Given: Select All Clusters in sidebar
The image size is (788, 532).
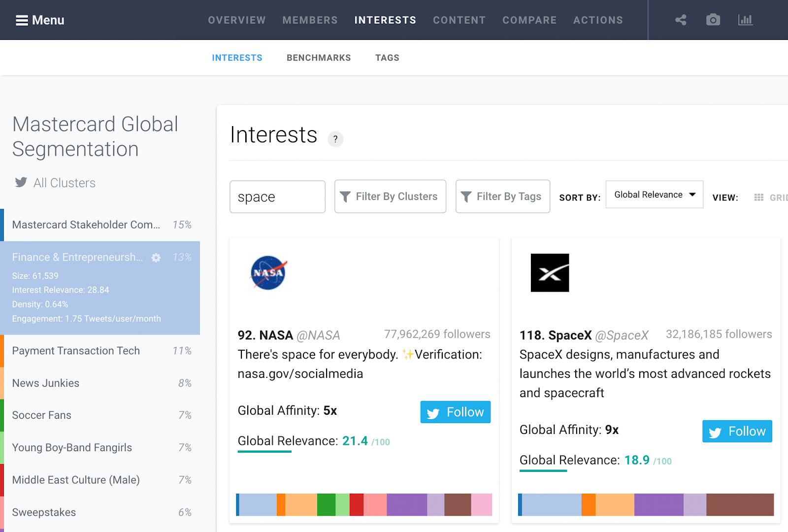Looking at the screenshot, I should coord(65,183).
